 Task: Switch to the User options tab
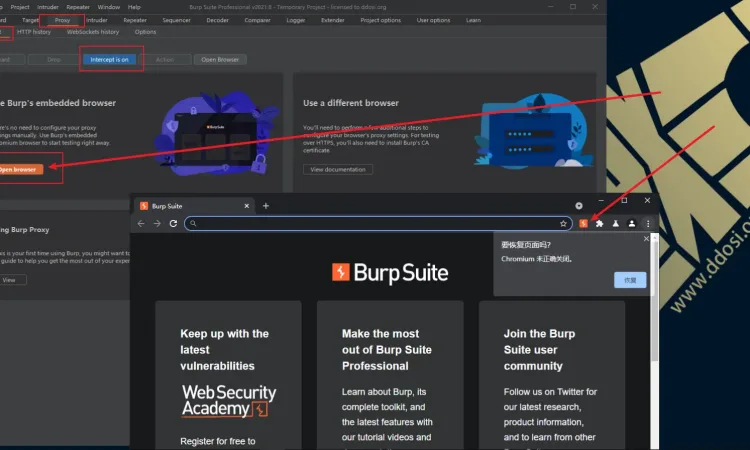[x=433, y=20]
